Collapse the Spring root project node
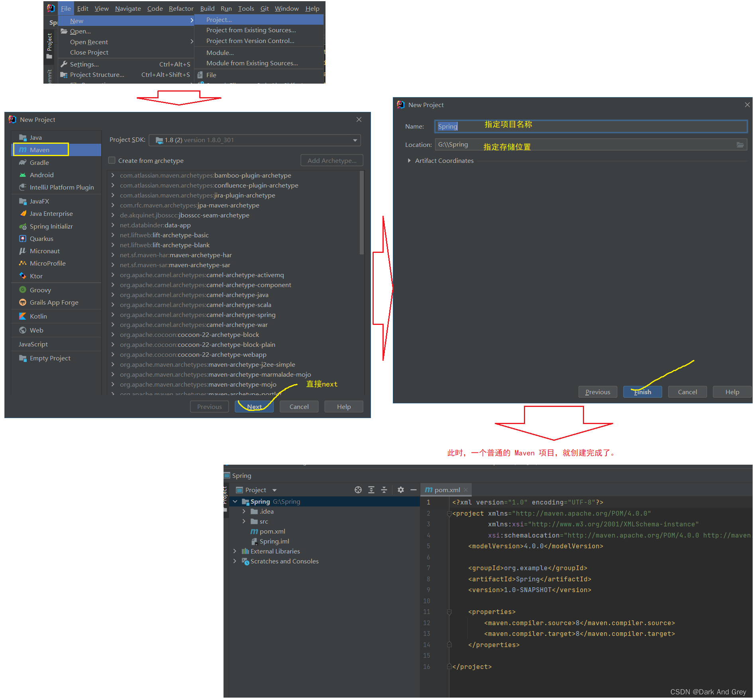This screenshot has height=700, width=753. click(x=235, y=501)
